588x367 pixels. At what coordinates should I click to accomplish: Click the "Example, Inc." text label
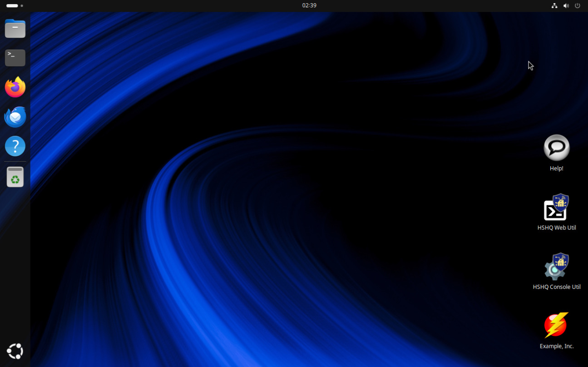click(556, 346)
